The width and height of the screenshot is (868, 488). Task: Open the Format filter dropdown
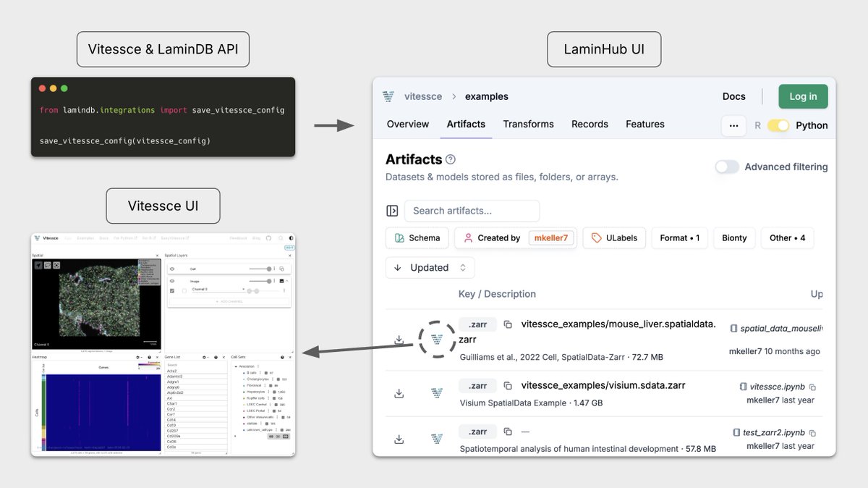click(x=679, y=237)
